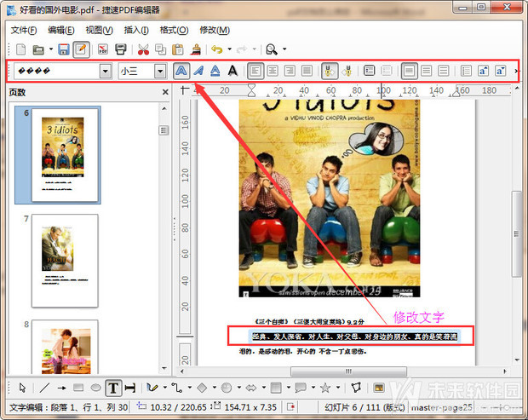
Task: Select the rectangle shape tool
Action: (78, 388)
